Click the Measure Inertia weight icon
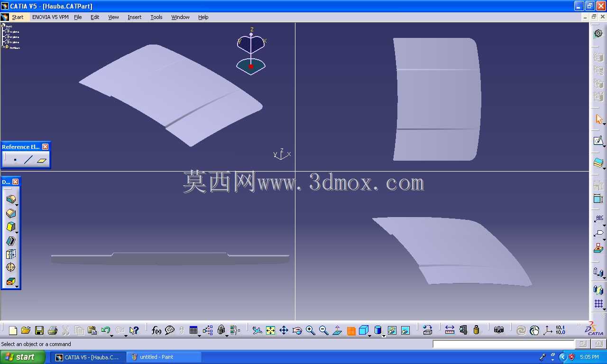The height and width of the screenshot is (364, 607). tap(477, 330)
